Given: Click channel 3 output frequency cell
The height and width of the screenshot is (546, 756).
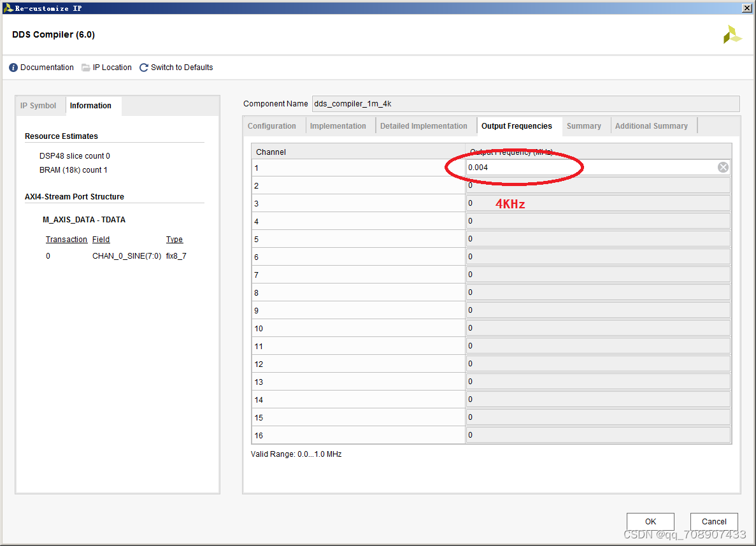Looking at the screenshot, I should click(598, 203).
